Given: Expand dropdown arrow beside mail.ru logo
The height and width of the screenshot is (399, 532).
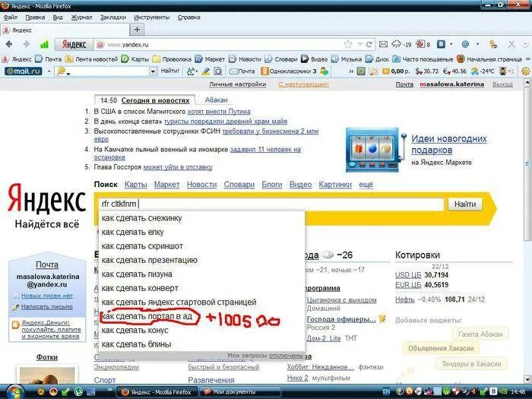Looking at the screenshot, I should (49, 71).
